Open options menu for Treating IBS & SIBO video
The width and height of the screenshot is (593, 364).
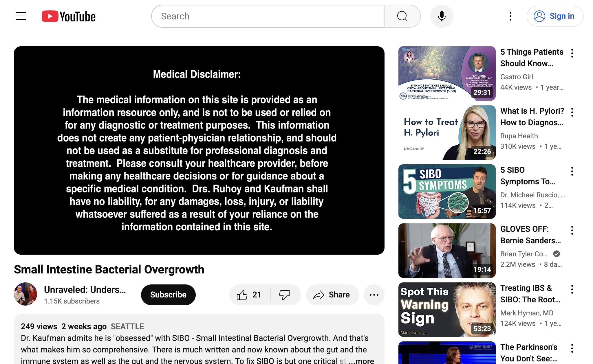click(572, 289)
